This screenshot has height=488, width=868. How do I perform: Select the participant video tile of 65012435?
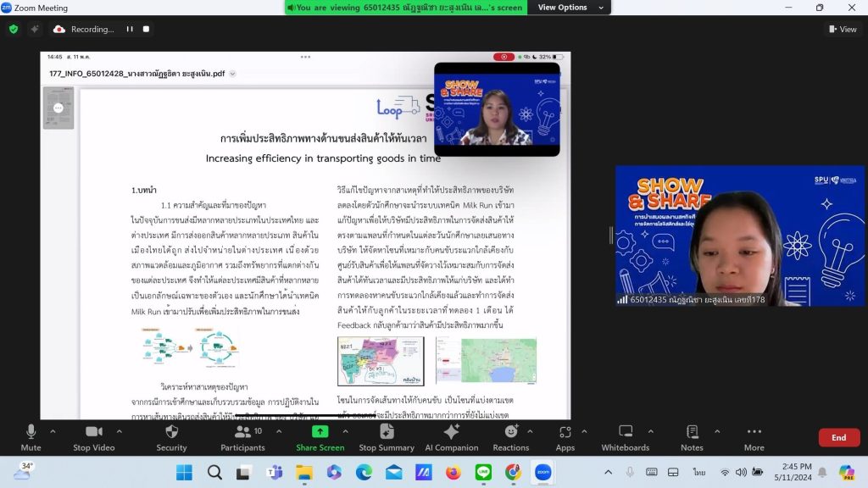point(739,236)
